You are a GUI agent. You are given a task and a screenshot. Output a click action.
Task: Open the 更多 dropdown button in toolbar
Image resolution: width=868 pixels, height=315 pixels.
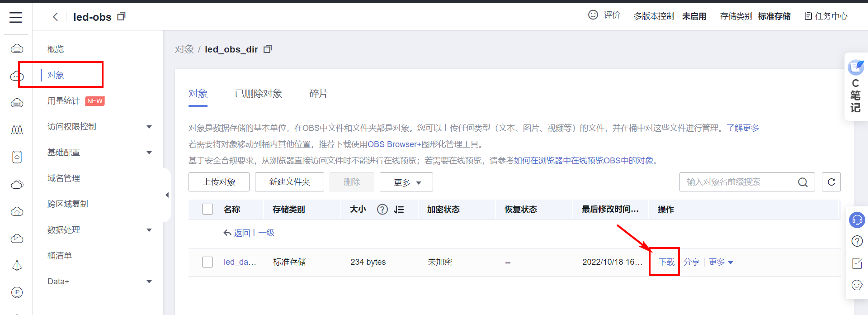[x=406, y=182]
